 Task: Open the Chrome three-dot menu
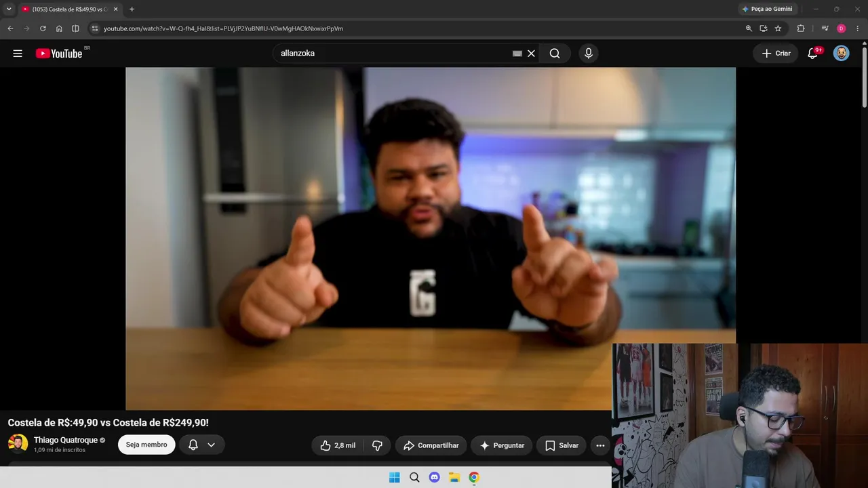858,28
